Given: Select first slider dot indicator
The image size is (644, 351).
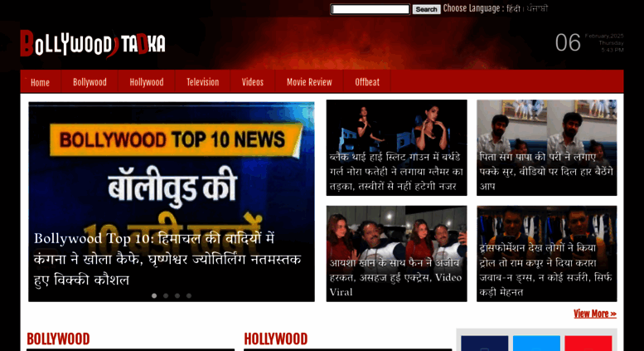Looking at the screenshot, I should point(154,295).
